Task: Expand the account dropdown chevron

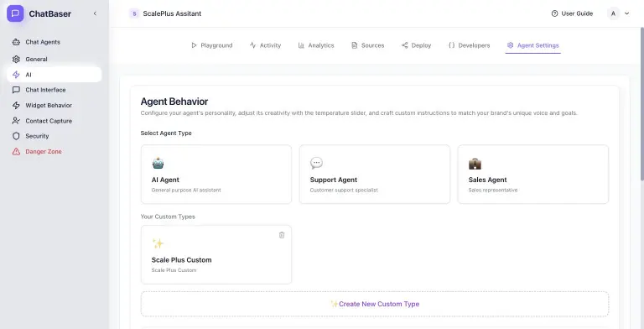Action: pos(626,13)
